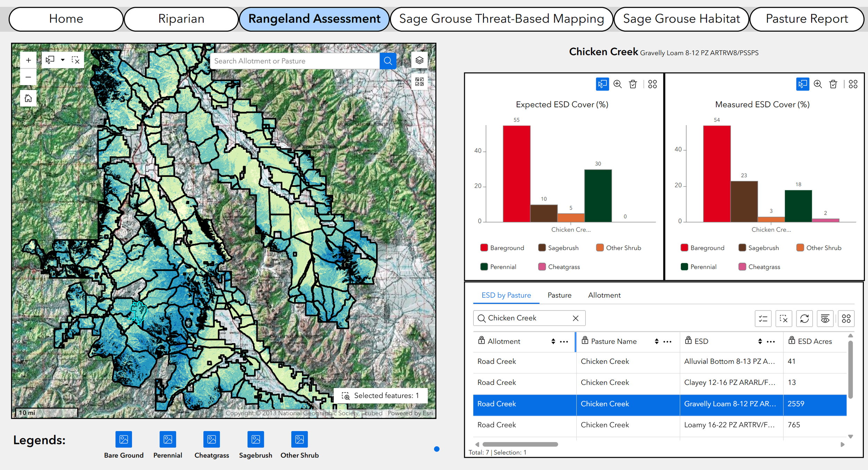Refresh the ESD table
868x470 pixels.
[x=804, y=319]
